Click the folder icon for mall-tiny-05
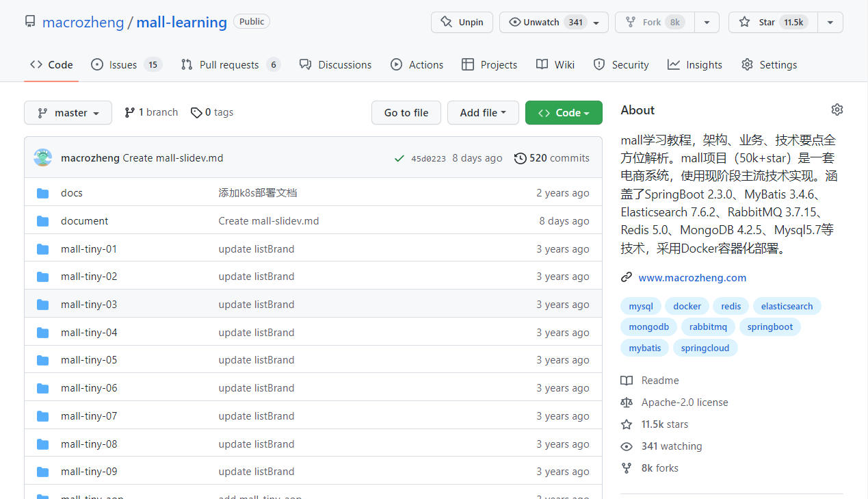The image size is (868, 499). (x=43, y=360)
